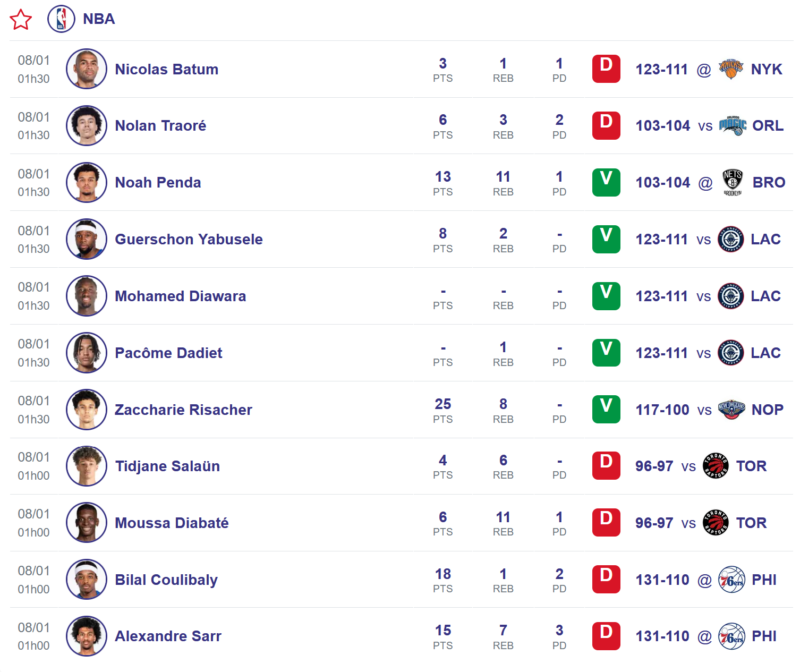The image size is (800, 672).
Task: Open the 131-110 score in Sarr's row
Action: click(x=662, y=636)
